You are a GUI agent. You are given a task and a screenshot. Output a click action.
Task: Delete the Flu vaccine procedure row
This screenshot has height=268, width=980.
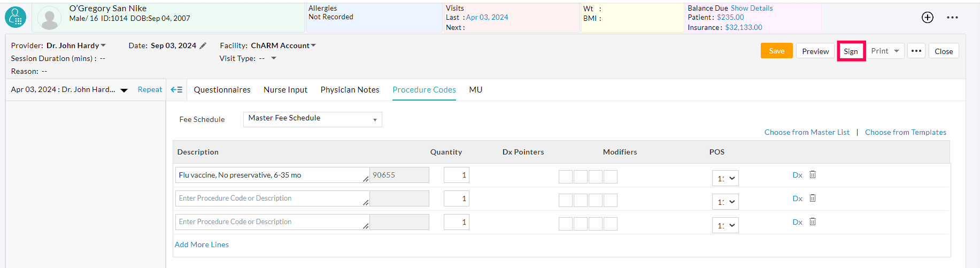[813, 175]
